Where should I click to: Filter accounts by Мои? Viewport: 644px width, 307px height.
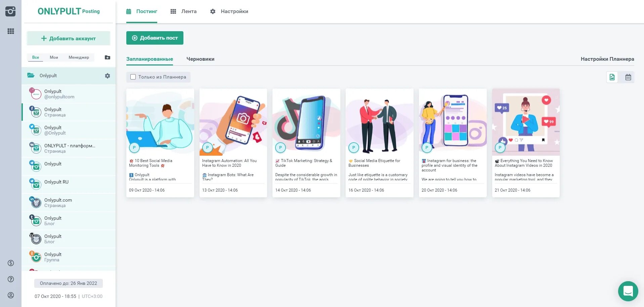[x=54, y=57]
